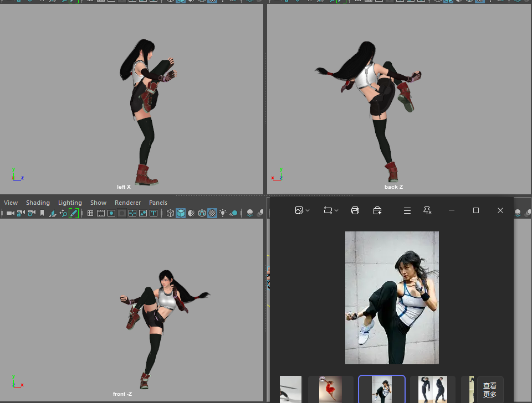
Task: Click the Print icon in photo viewer
Action: coord(355,210)
